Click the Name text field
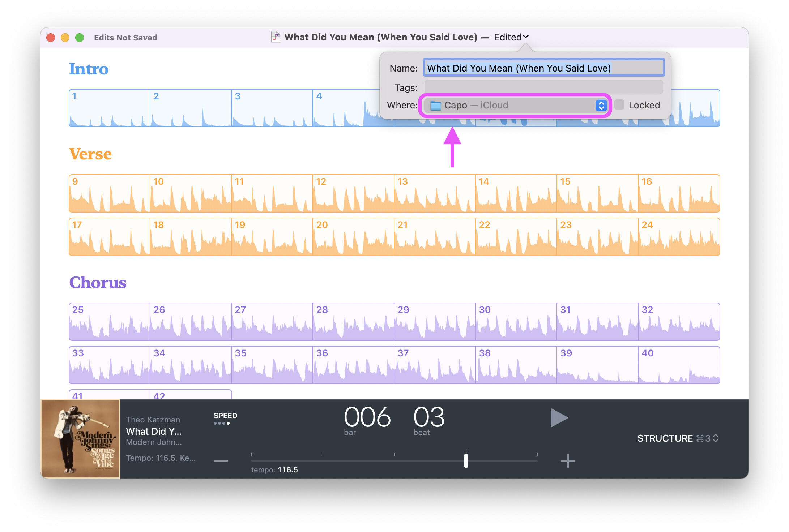This screenshot has width=789, height=532. tap(544, 68)
